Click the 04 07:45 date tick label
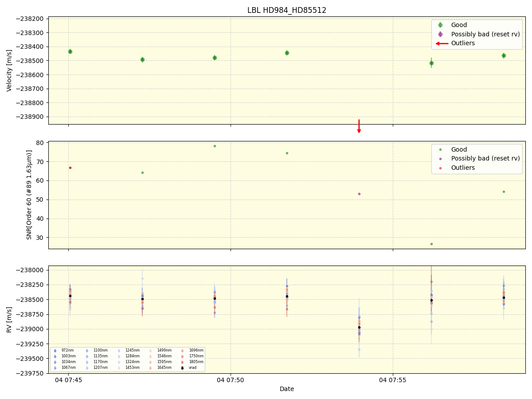 click(x=68, y=380)
